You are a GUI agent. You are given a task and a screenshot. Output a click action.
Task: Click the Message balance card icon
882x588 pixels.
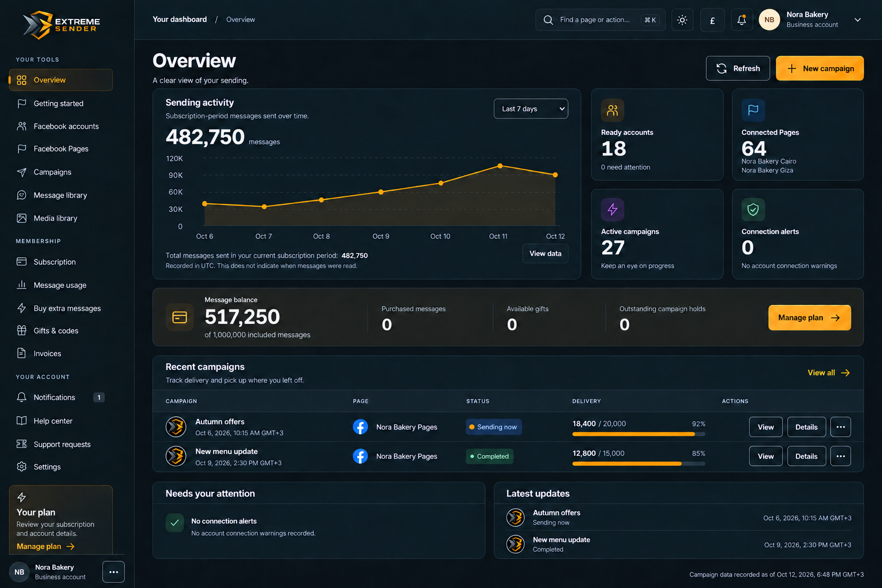pos(180,318)
